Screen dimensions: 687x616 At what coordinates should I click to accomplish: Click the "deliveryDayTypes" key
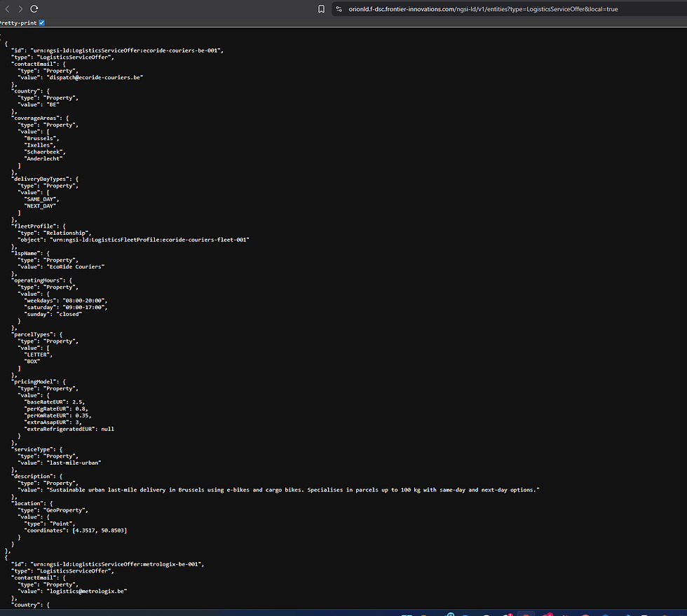(x=40, y=179)
